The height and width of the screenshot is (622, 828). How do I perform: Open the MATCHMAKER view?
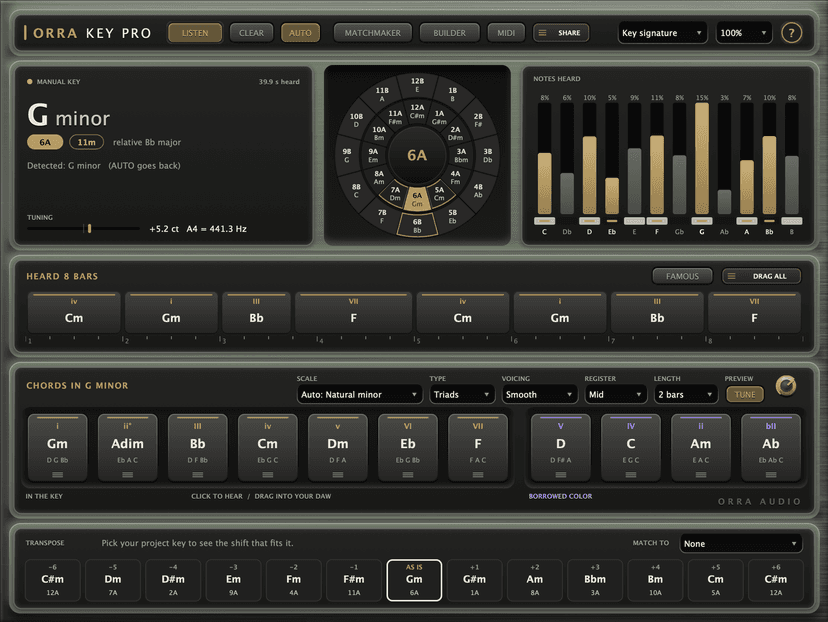372,33
